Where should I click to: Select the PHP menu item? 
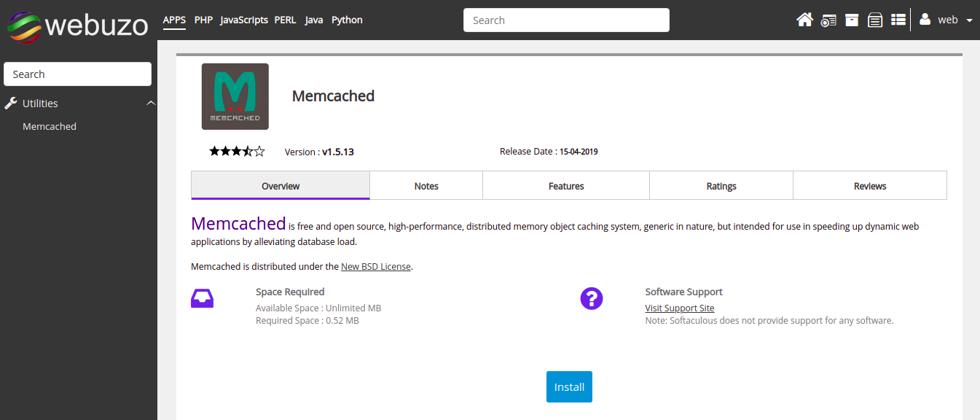pos(203,20)
